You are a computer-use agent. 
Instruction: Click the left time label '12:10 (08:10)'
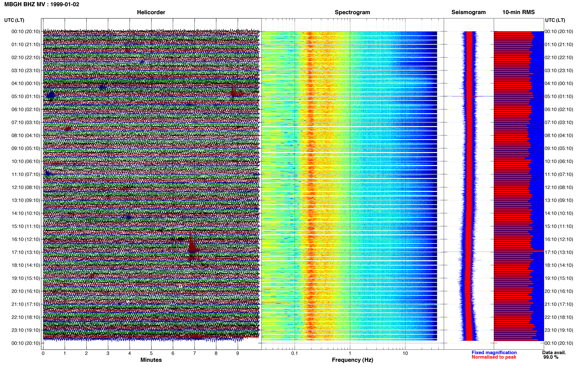[26, 187]
